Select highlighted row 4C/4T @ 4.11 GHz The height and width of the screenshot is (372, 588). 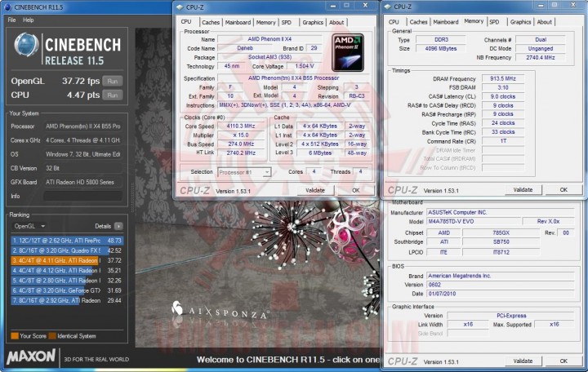(67, 260)
